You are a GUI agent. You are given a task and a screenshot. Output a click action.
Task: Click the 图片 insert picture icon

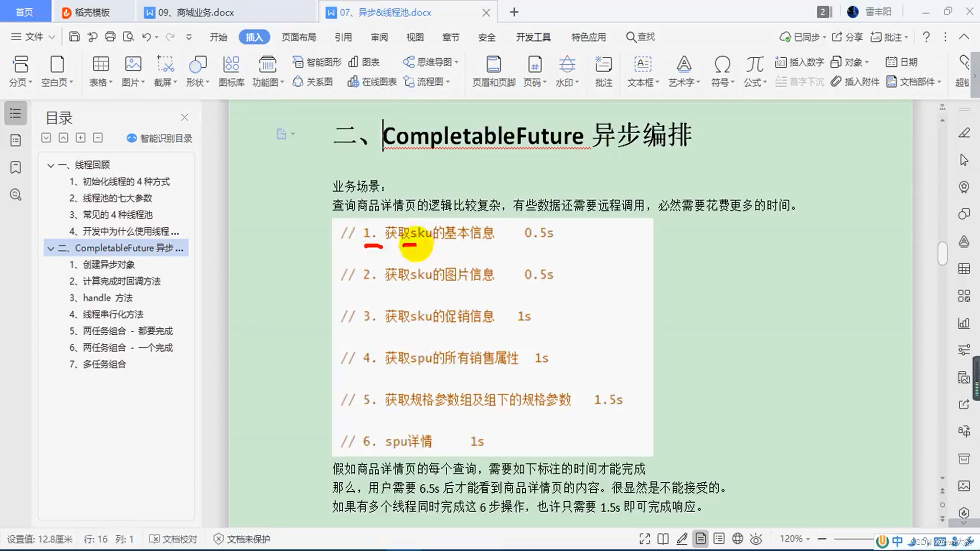(133, 65)
